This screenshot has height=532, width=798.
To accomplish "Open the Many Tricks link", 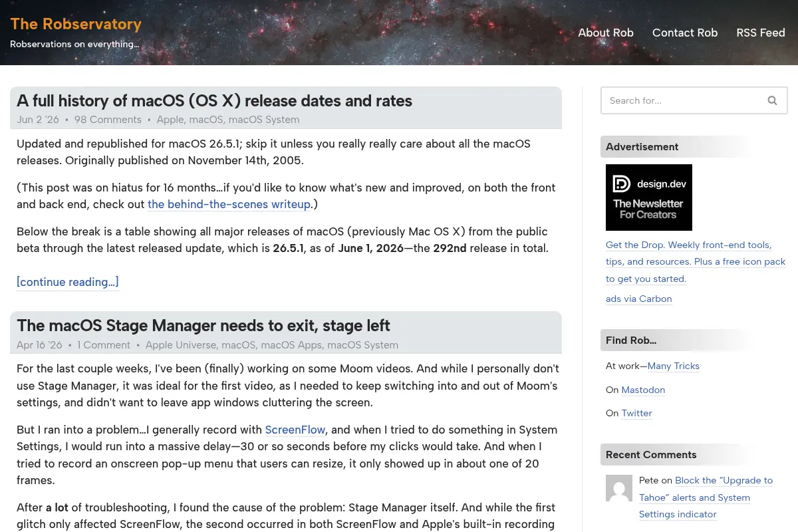I will click(x=674, y=366).
